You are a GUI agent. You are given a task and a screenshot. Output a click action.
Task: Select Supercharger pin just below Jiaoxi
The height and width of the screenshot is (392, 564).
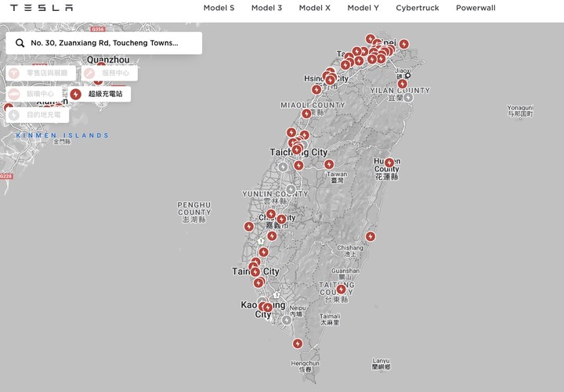click(x=402, y=84)
